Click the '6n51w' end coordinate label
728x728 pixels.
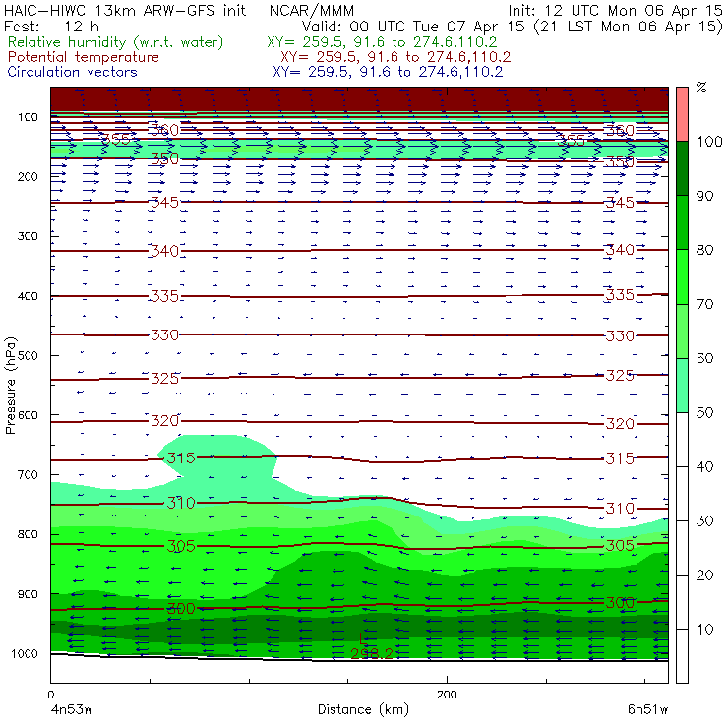(x=647, y=709)
